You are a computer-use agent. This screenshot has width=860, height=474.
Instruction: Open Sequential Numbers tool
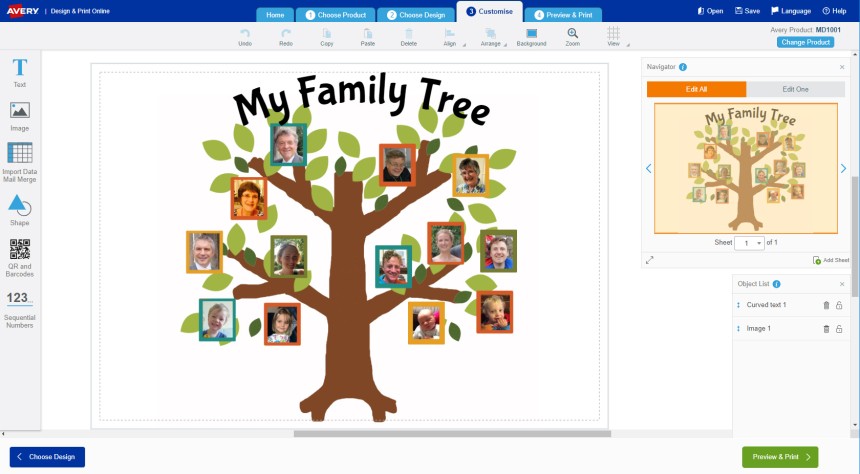click(20, 309)
